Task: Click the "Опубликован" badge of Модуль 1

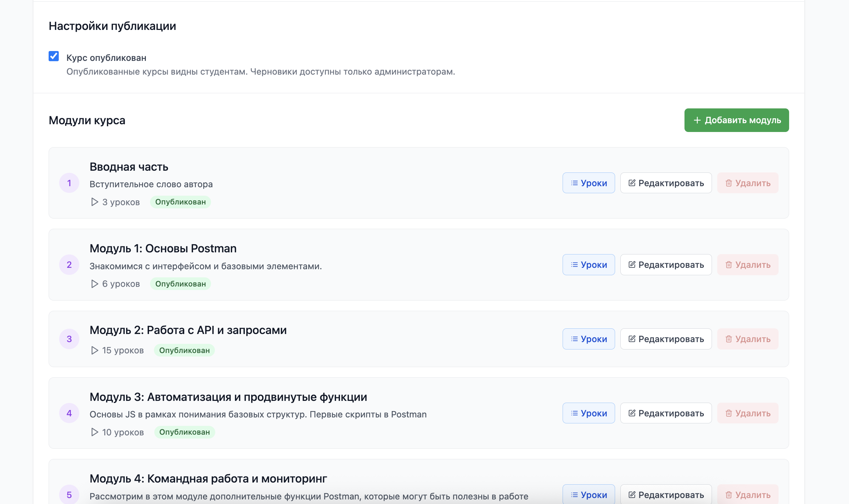Action: pos(180,284)
